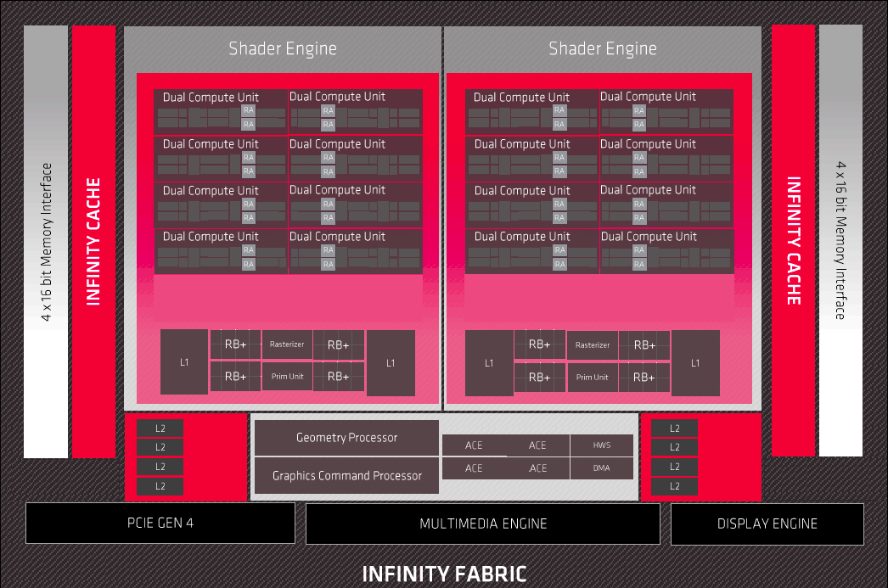Open the Display Engine section
Image resolution: width=888 pixels, height=588 pixels.
(766, 524)
